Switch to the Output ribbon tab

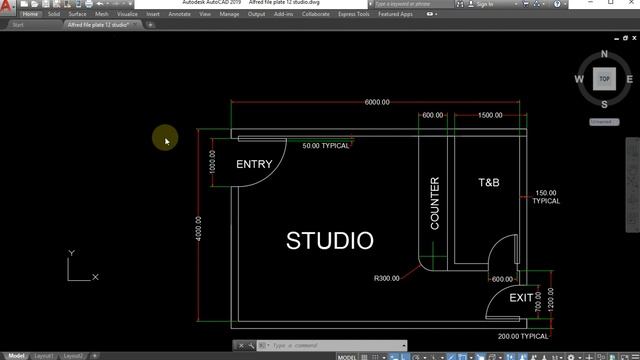[256, 14]
